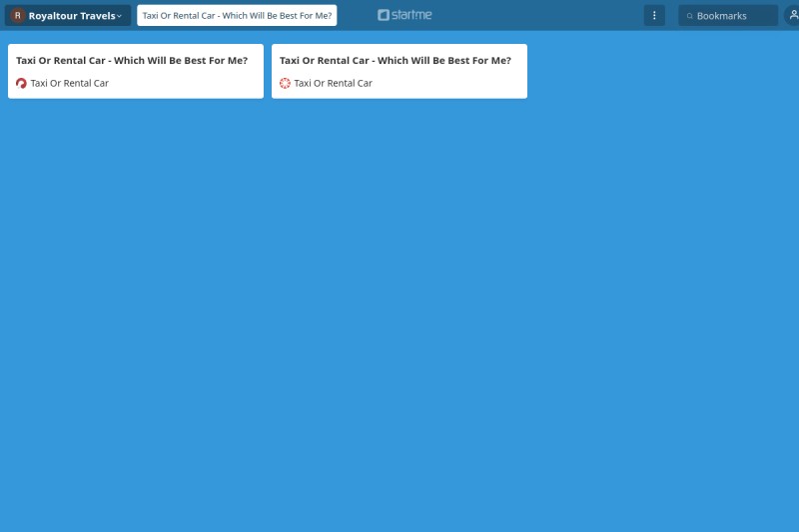Screen dimensions: 799x532
Task: Focus the Bookmarks search field
Action: click(728, 15)
